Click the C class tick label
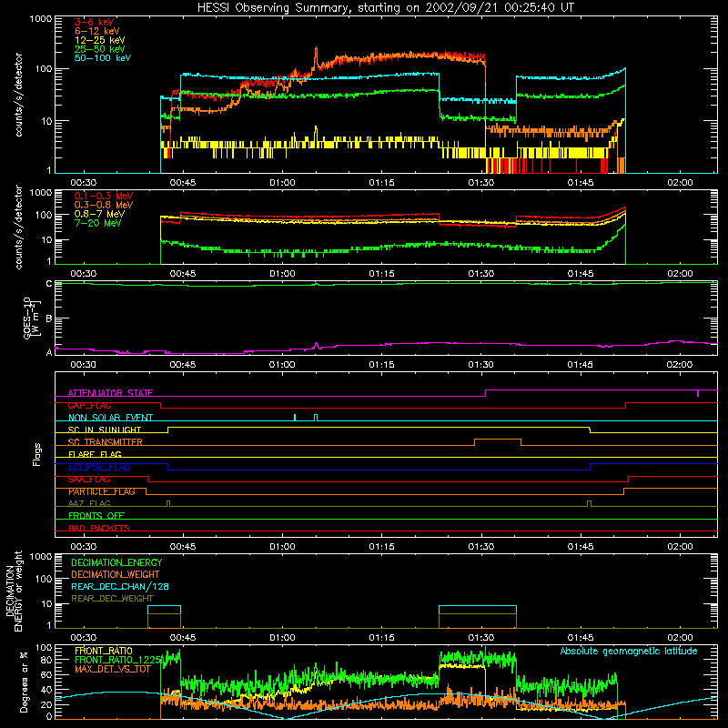 tap(49, 284)
